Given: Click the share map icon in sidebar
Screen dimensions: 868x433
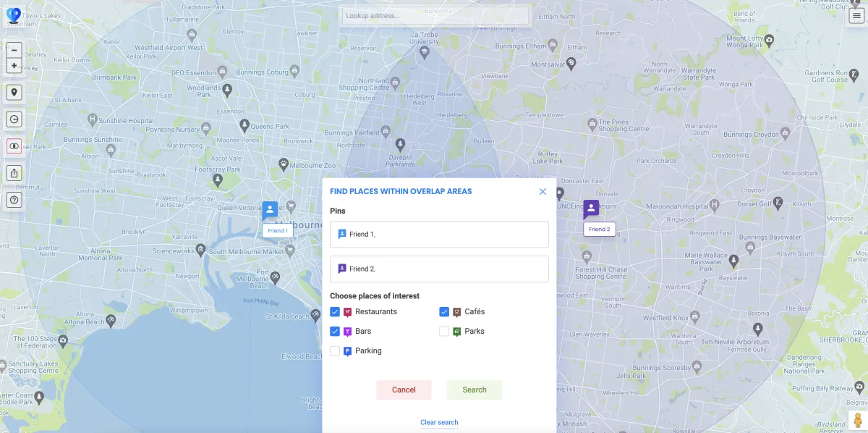Looking at the screenshot, I should 14,173.
